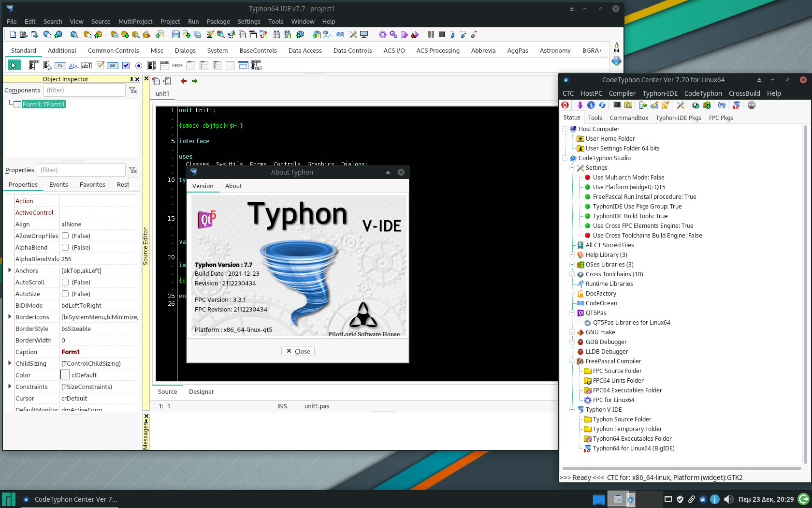Click the STOP sign icon in CodeTyphon Center
This screenshot has width=812, height=508.
[752, 105]
